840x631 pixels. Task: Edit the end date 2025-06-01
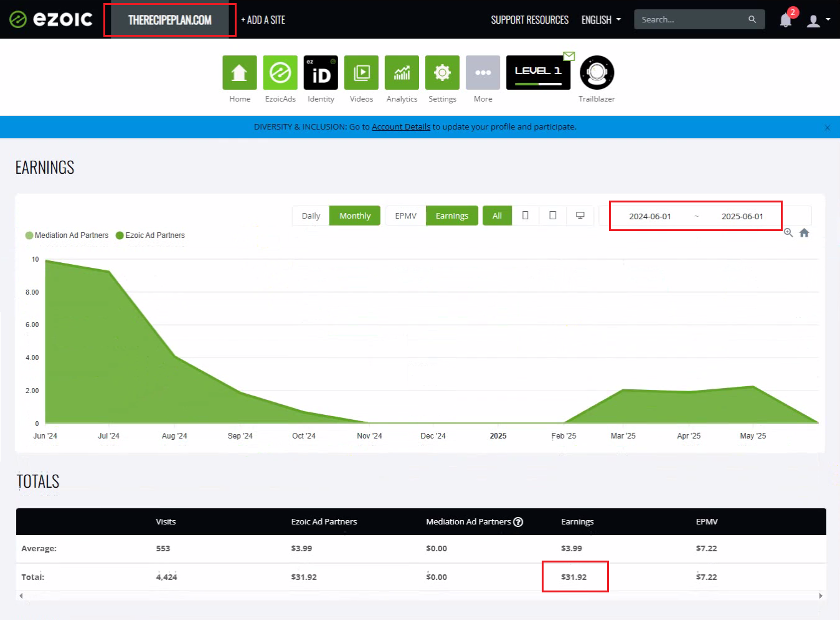(742, 216)
